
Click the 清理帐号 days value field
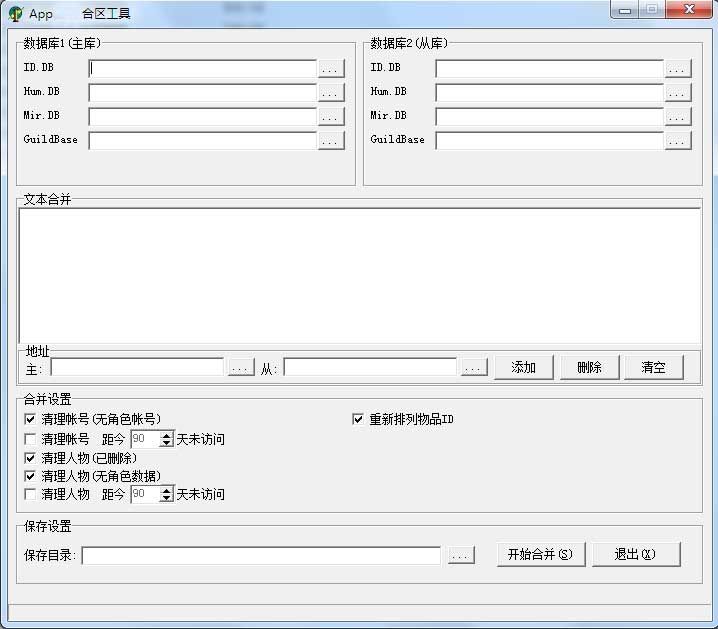click(x=146, y=439)
